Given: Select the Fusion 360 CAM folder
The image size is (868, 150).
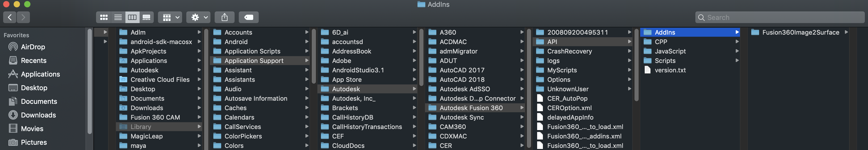Looking at the screenshot, I should pos(159,117).
